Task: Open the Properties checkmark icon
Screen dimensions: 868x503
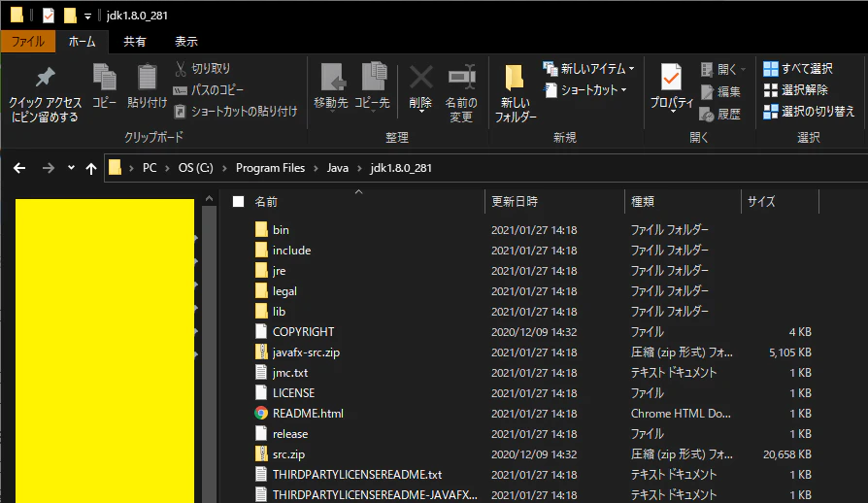Action: pos(672,78)
